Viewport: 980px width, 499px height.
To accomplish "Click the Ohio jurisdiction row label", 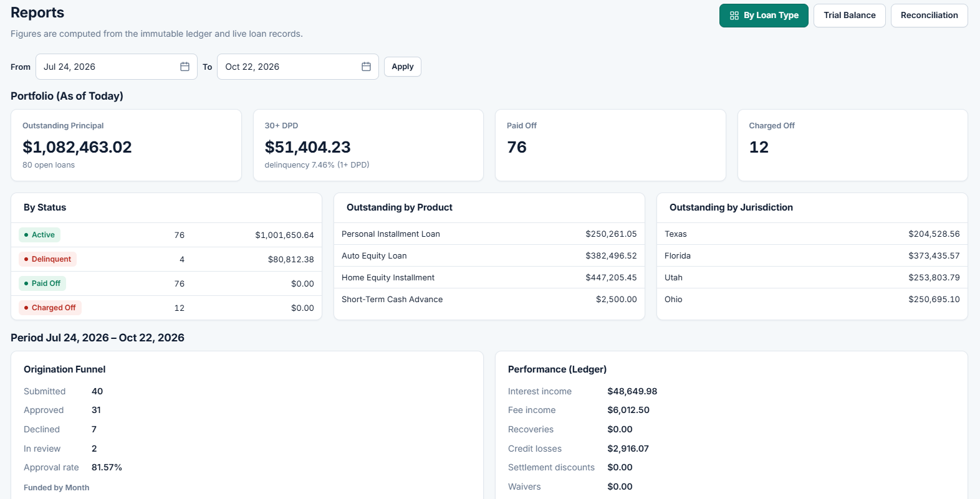I will pos(673,300).
